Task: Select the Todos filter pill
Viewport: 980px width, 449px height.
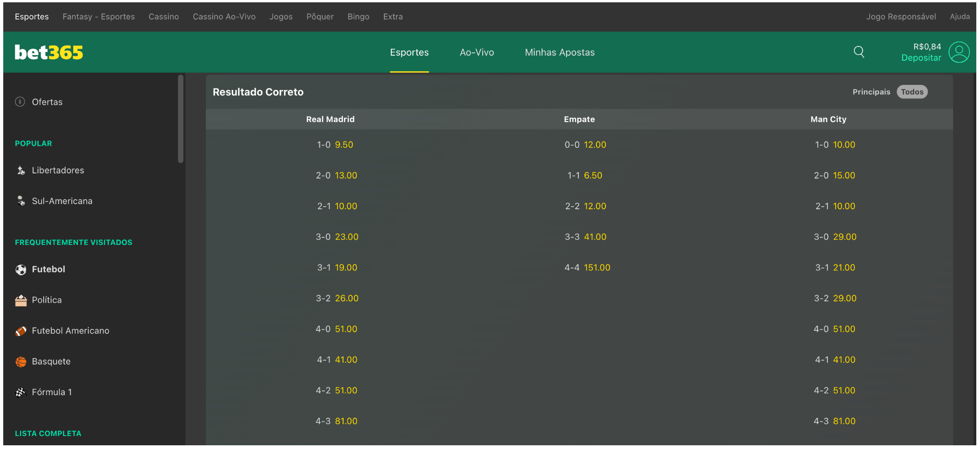Action: coord(912,92)
